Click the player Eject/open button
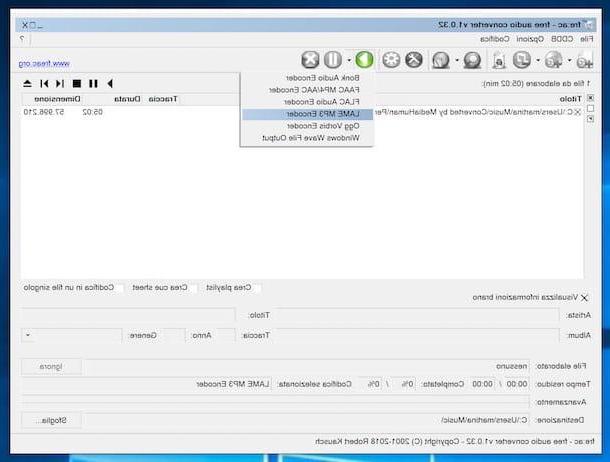The height and width of the screenshot is (462, 610). point(27,83)
